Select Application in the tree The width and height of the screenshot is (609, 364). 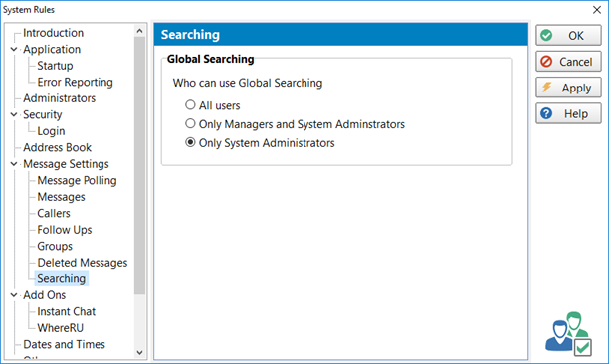[x=52, y=50]
